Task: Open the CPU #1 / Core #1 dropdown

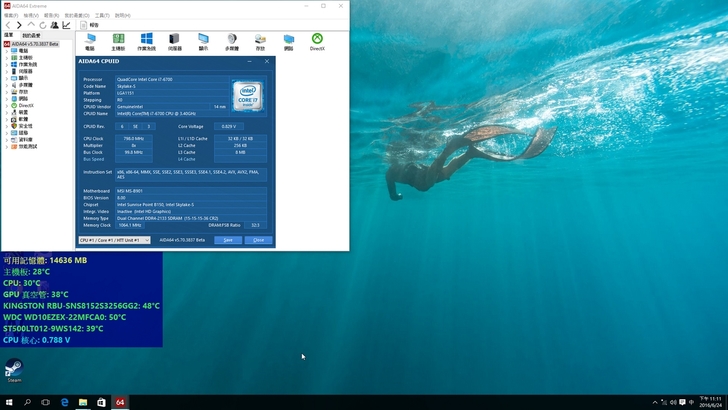Action: [x=114, y=240]
